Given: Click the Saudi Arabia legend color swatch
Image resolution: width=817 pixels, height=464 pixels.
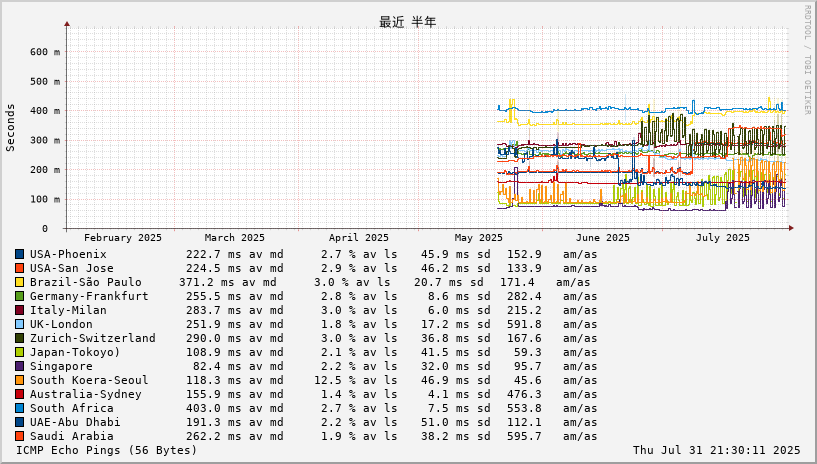Looking at the screenshot, I should click(x=20, y=436).
